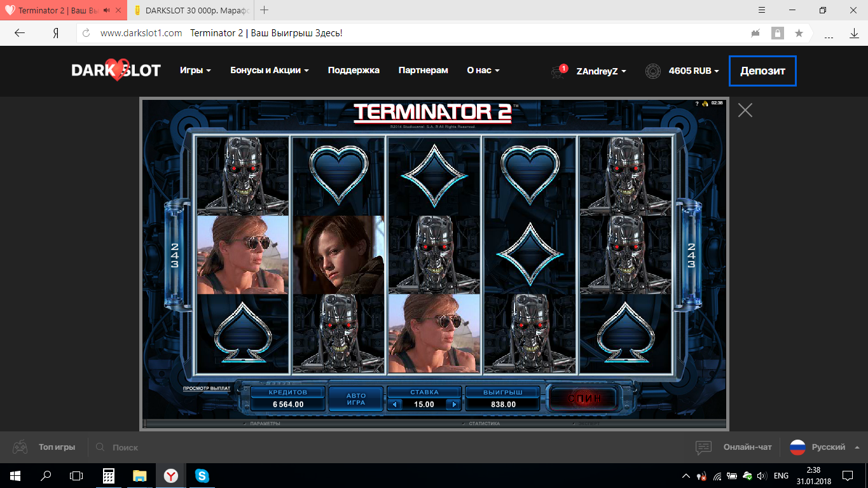
Task: Open the 4605 RUB balance dropdown
Action: click(x=694, y=71)
